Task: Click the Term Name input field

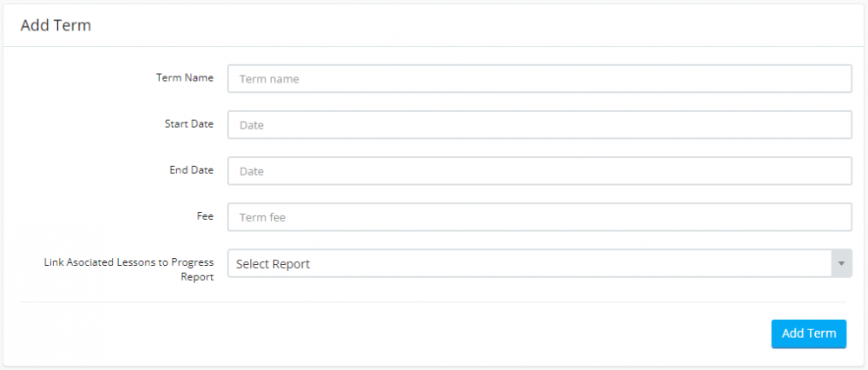Action: [x=539, y=79]
